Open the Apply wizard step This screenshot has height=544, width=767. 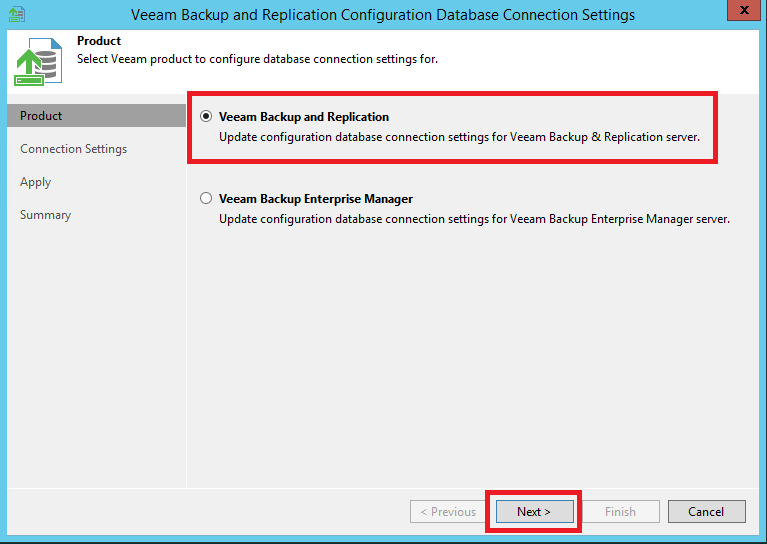[x=35, y=182]
